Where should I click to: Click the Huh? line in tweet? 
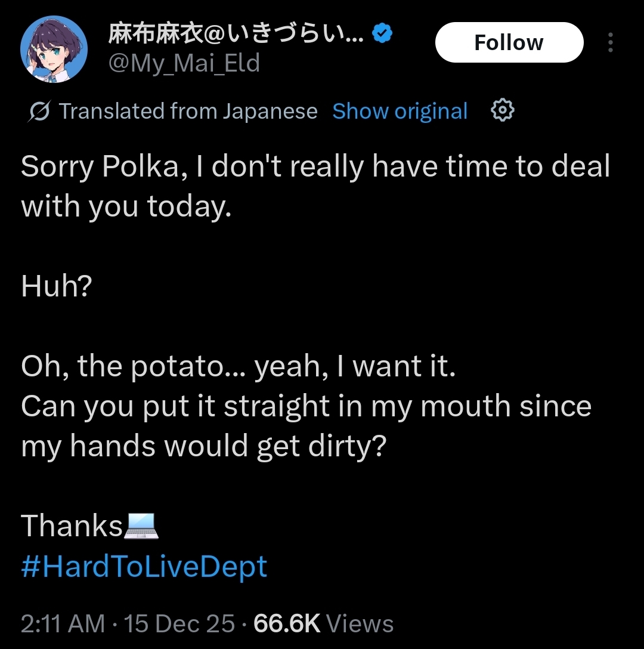[57, 287]
